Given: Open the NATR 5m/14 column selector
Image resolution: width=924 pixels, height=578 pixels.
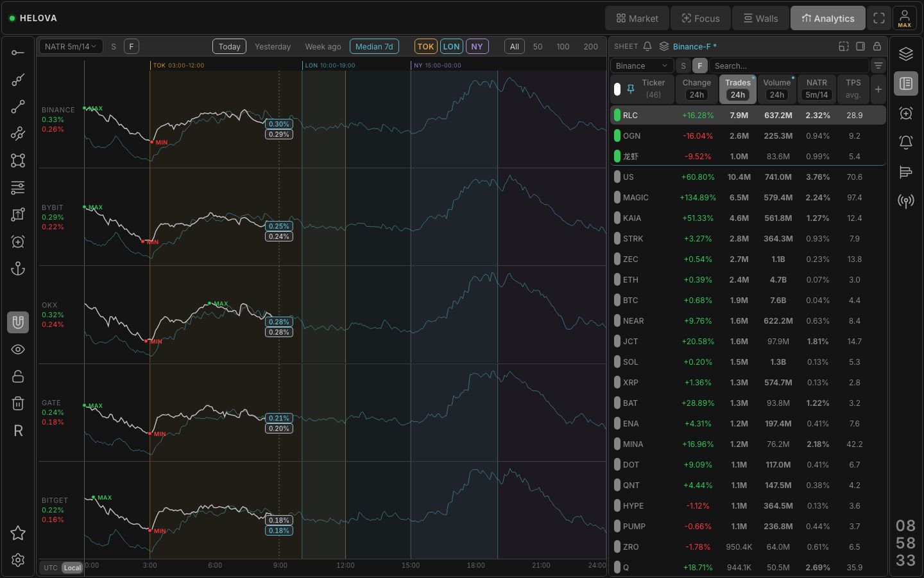Looking at the screenshot, I should pos(817,94).
